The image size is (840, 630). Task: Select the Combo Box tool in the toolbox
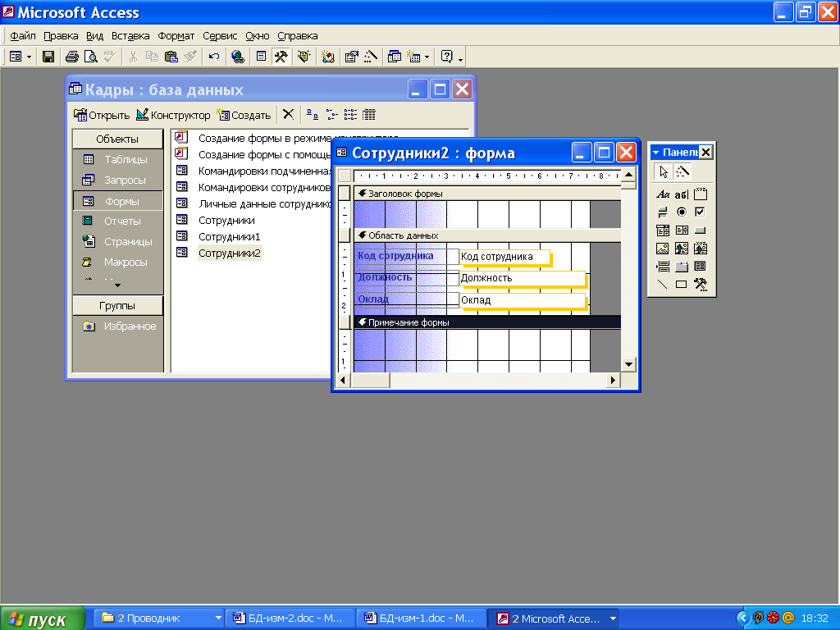coord(663,231)
